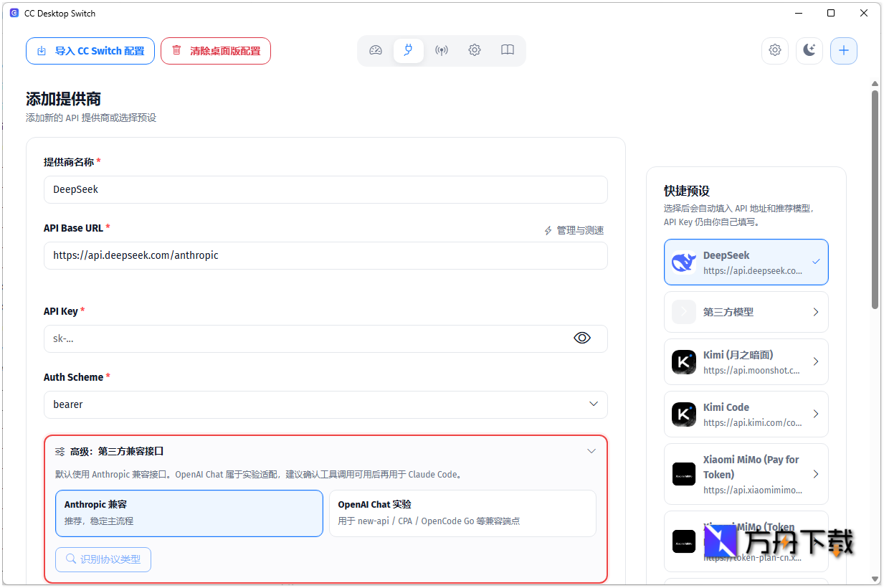Viewport: 884px width, 588px height.
Task: Click the checkmark on DeepSeek preset
Action: [x=816, y=262]
